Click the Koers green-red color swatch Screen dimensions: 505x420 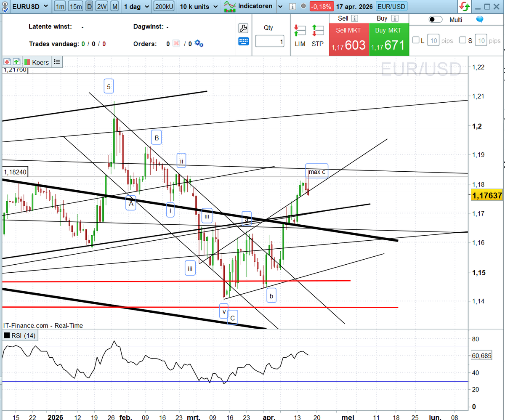coord(28,61)
